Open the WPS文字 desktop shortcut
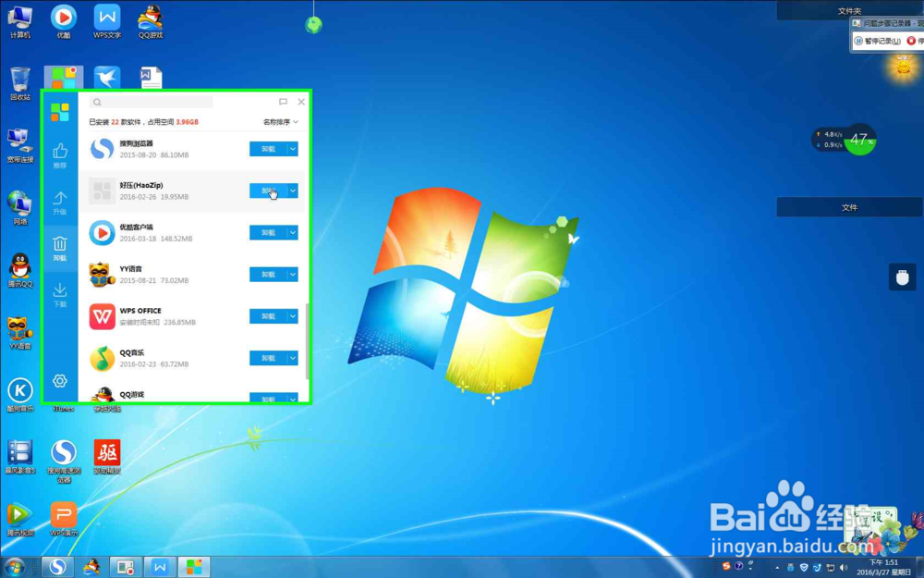Viewport: 924px width, 578px height. (x=107, y=22)
